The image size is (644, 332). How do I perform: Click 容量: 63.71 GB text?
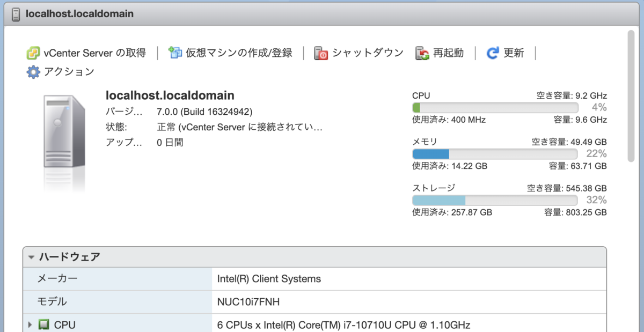(578, 166)
